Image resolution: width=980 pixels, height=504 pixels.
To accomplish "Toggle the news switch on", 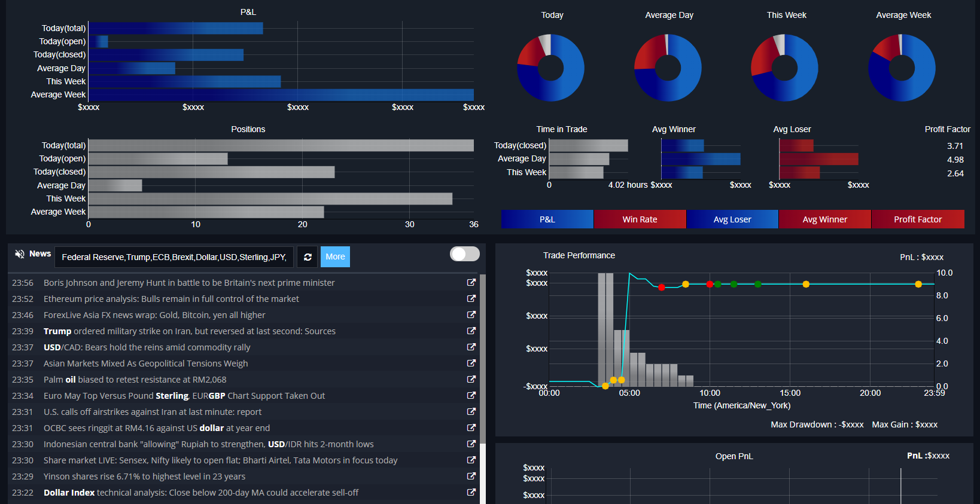I will click(465, 254).
